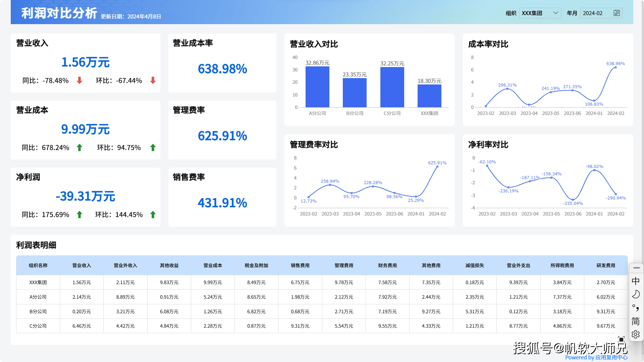The width and height of the screenshot is (644, 362).
Task: Click the green up arrow beside 环比 144.45%
Action: click(x=153, y=215)
